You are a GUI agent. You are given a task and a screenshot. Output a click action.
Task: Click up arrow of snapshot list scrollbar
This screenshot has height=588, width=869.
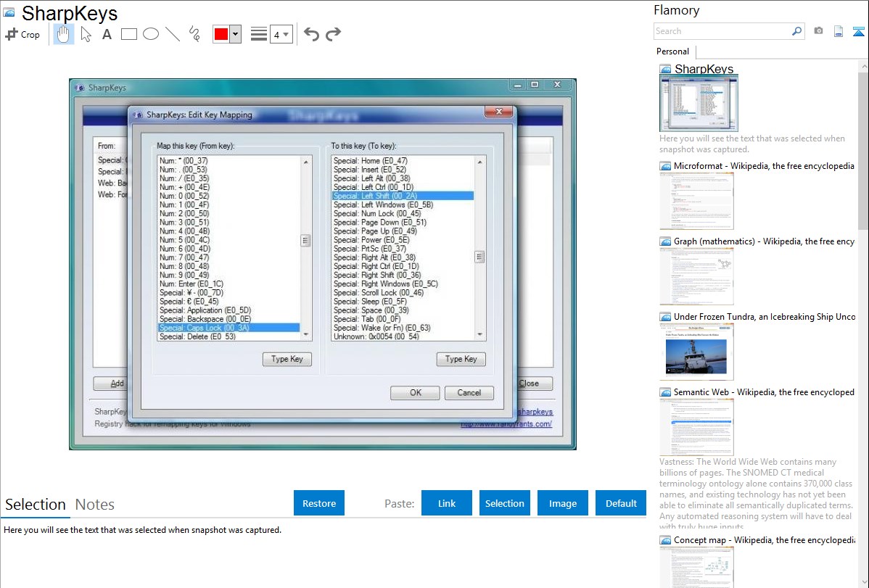(x=863, y=66)
